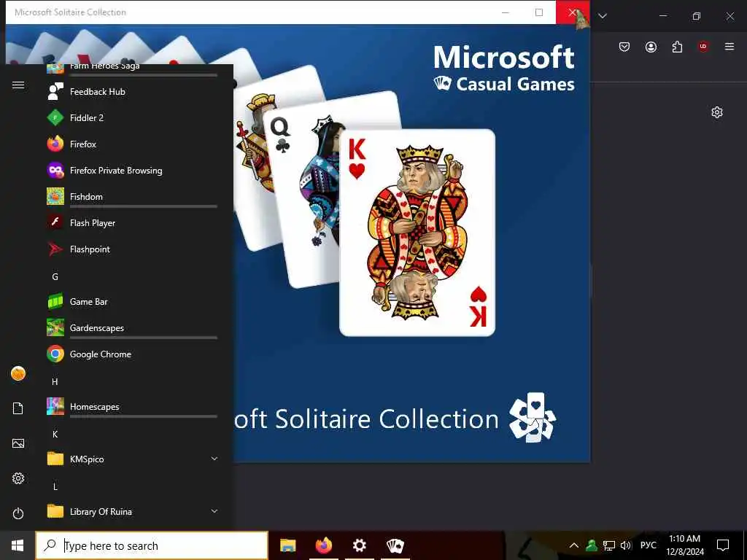Open File Explorer on the taskbar

[x=287, y=545]
